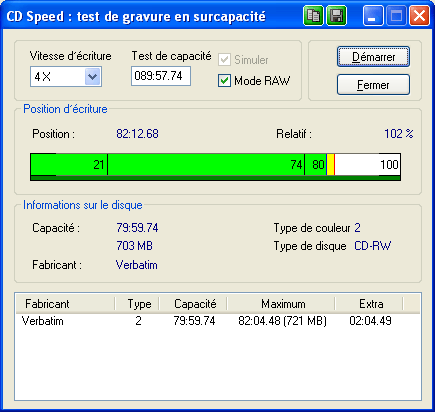
Task: Click the Test de capacité time field
Action: (x=161, y=76)
